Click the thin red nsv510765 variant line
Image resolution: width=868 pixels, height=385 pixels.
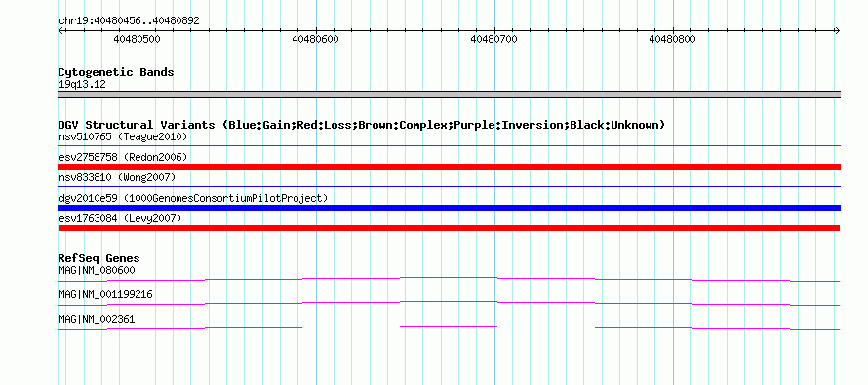click(449, 145)
